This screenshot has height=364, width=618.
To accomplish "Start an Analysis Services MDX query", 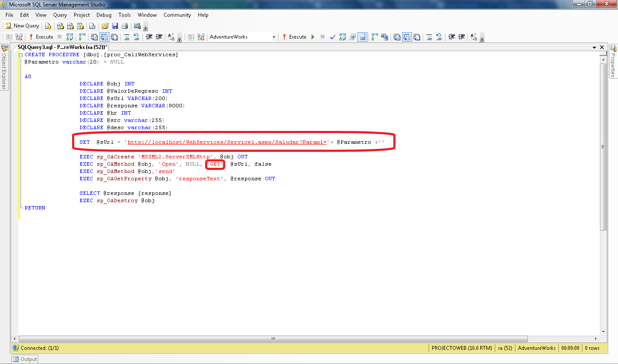I will tap(61, 26).
